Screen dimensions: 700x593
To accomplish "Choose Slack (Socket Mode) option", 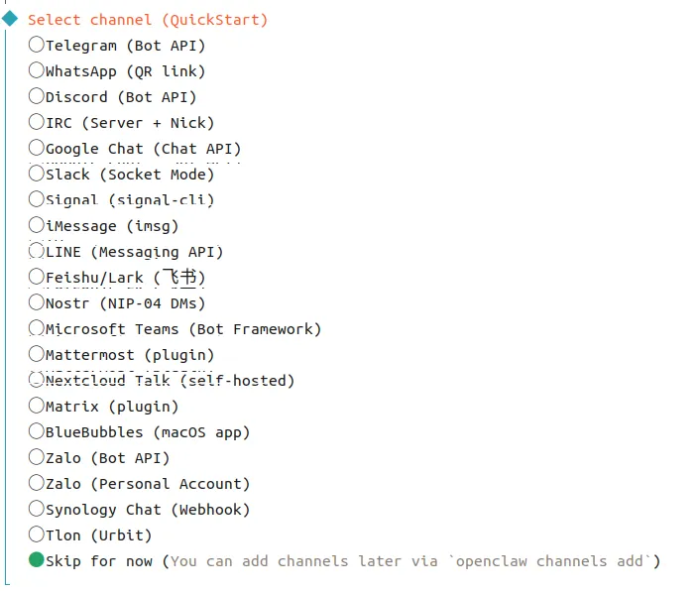I will (x=37, y=174).
